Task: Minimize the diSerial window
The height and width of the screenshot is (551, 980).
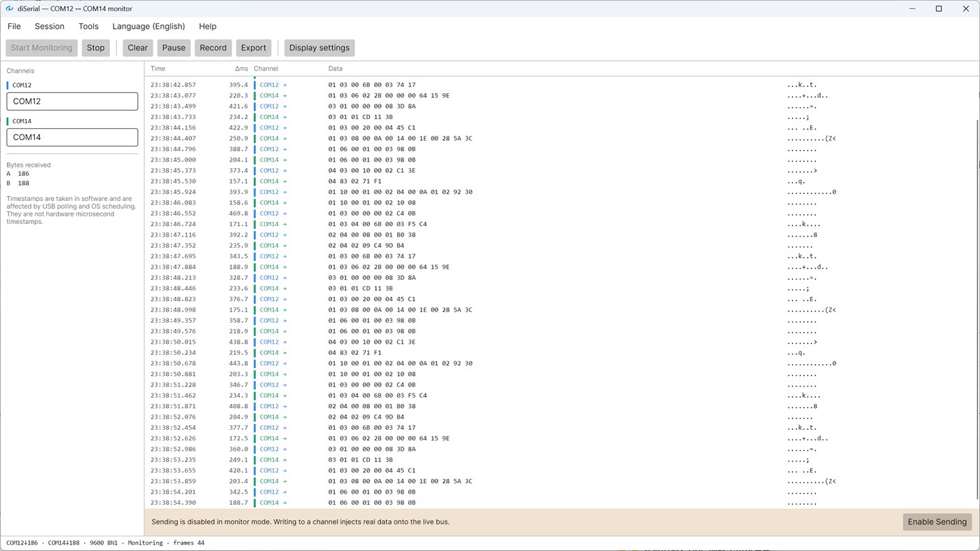Action: 912,8
